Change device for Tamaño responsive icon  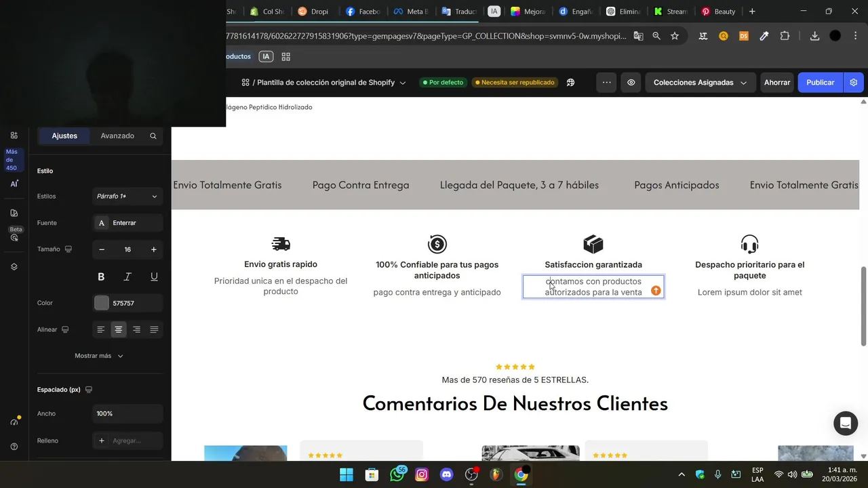click(x=68, y=249)
